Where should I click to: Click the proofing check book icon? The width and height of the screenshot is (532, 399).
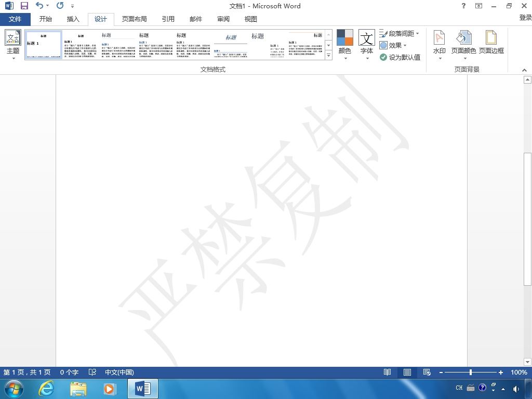[92, 372]
